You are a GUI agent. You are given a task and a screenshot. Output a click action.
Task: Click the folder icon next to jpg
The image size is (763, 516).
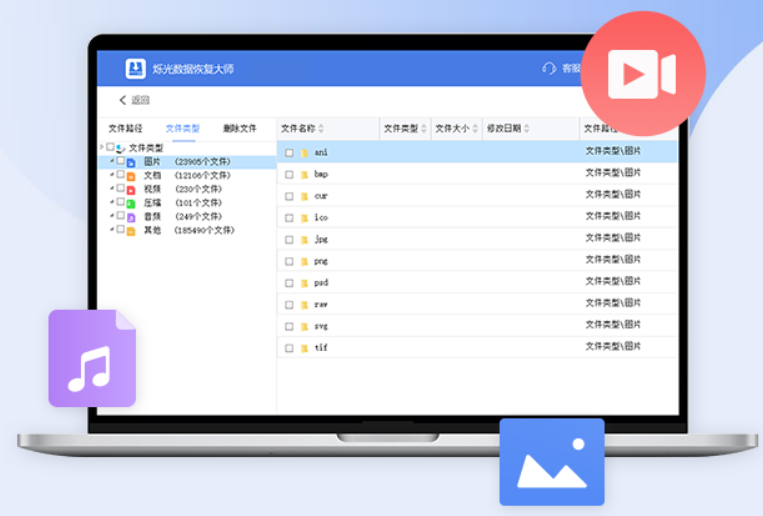[x=305, y=240]
